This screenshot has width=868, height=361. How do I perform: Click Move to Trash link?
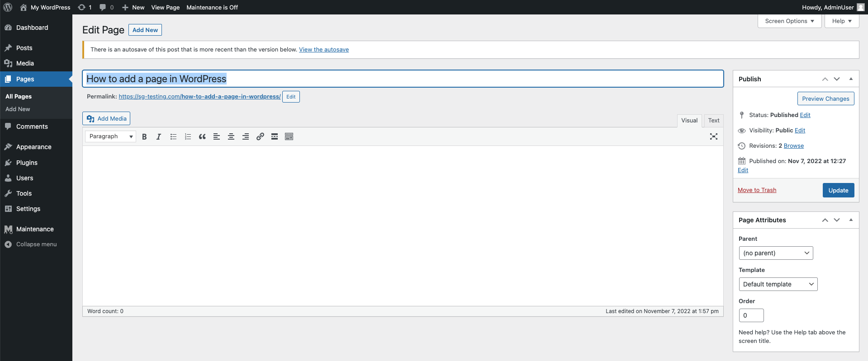click(x=757, y=190)
